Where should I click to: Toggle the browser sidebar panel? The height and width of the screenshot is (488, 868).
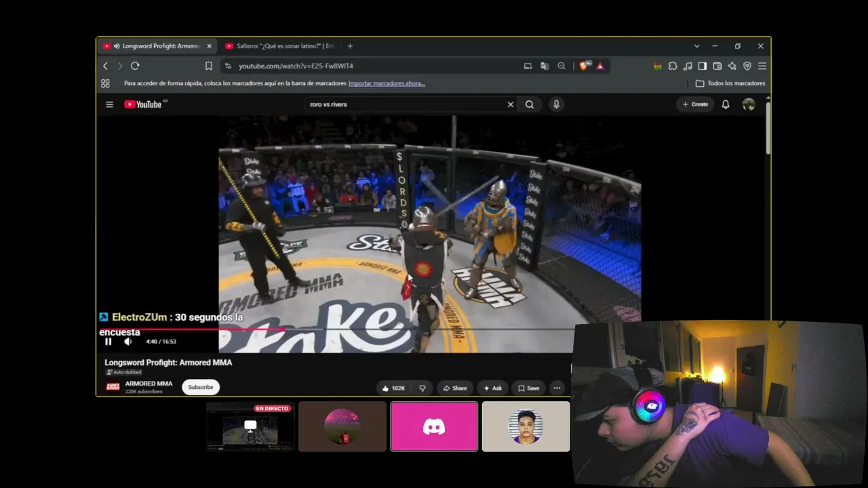point(703,66)
